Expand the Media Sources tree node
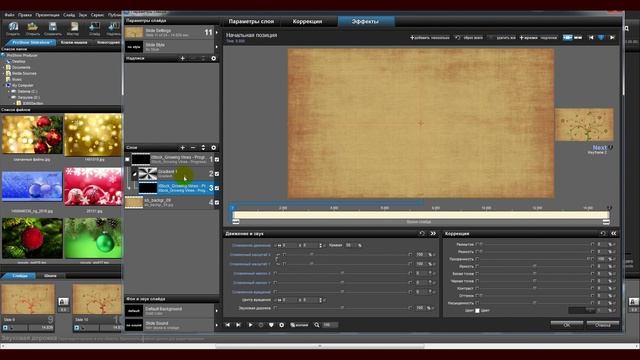 3,73
